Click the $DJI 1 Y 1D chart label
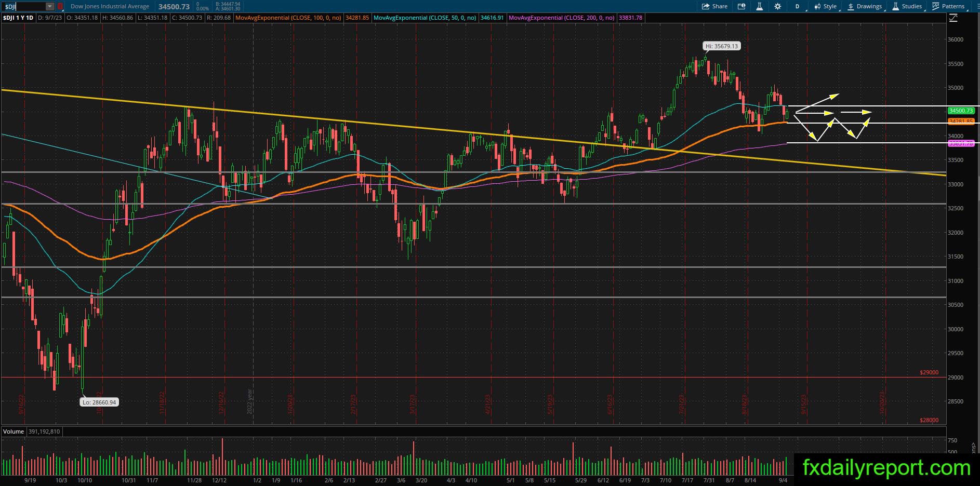Screen dimensions: 980x486 coord(18,18)
